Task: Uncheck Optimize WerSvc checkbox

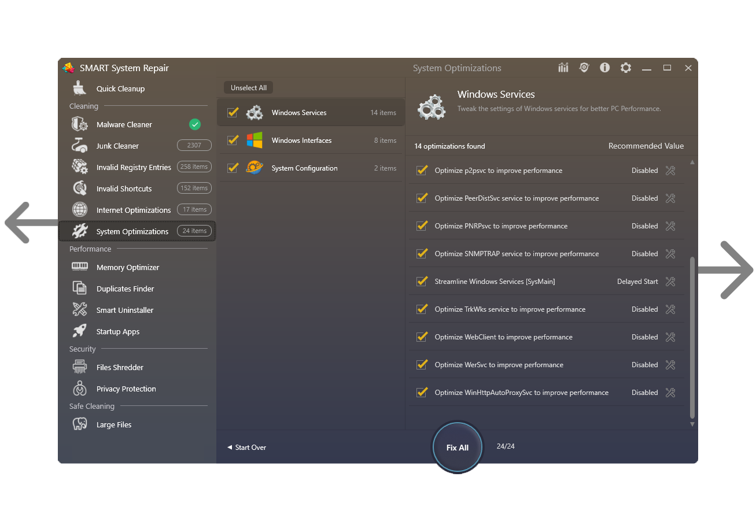Action: 422,364
